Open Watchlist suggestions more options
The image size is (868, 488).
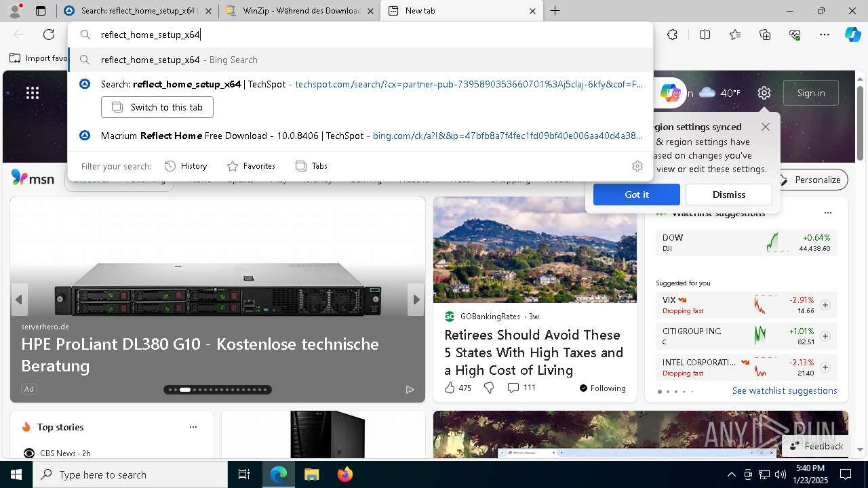pos(827,213)
